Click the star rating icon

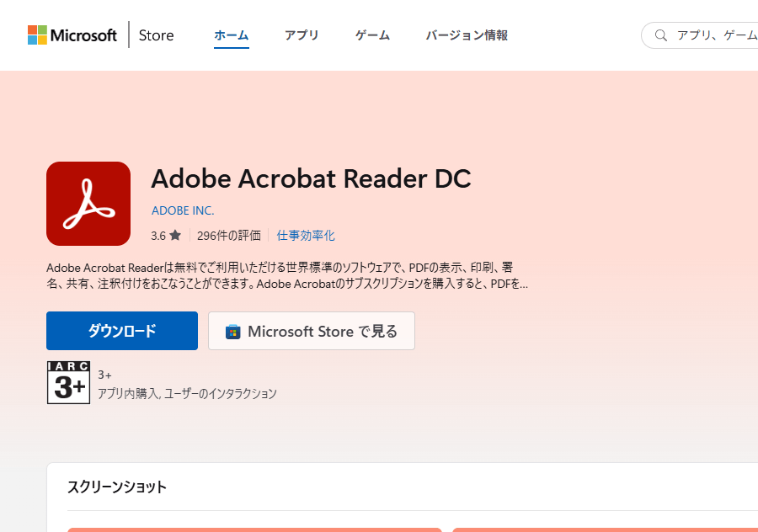pyautogui.click(x=175, y=236)
